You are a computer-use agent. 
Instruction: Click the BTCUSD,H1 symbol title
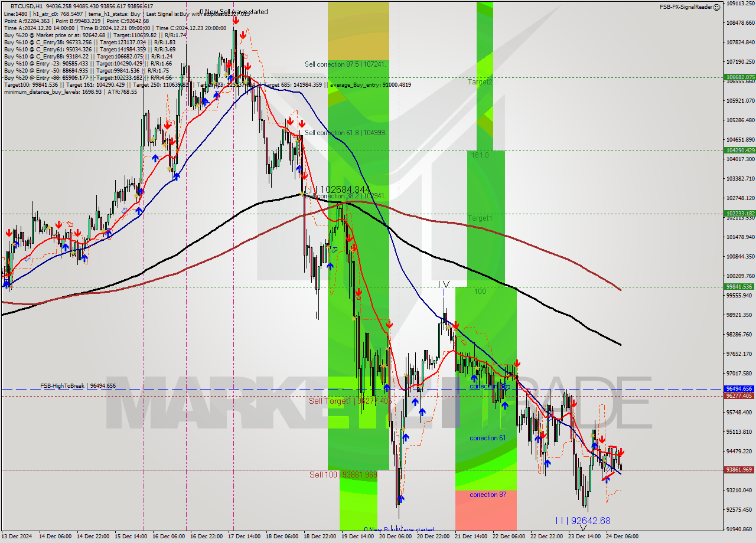[27, 6]
